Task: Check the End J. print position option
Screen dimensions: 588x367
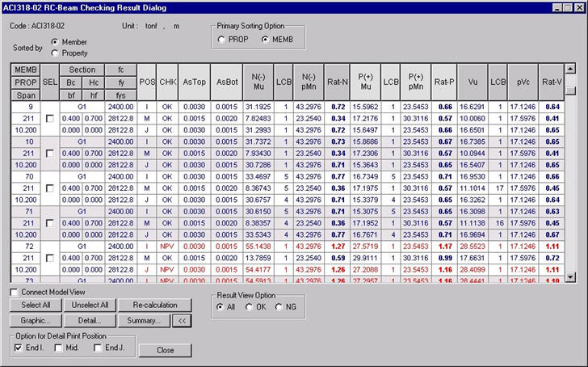Action: [99, 348]
